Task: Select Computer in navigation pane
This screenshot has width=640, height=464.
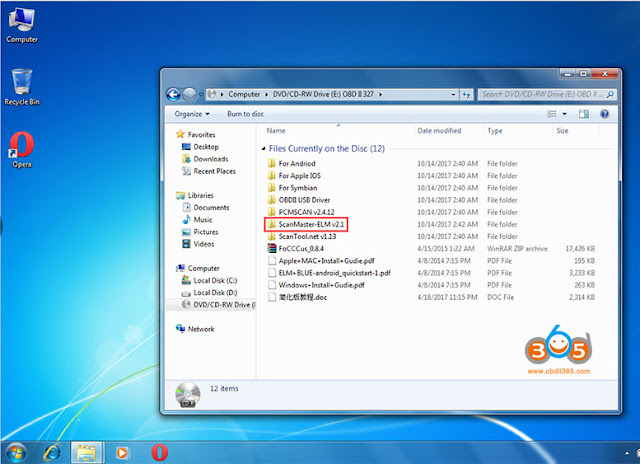Action: click(x=203, y=268)
